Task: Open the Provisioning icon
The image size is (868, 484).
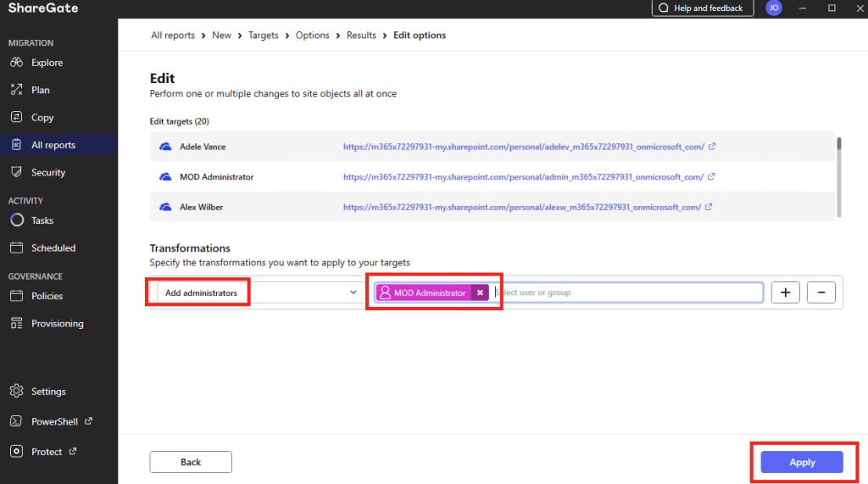Action: pos(17,323)
